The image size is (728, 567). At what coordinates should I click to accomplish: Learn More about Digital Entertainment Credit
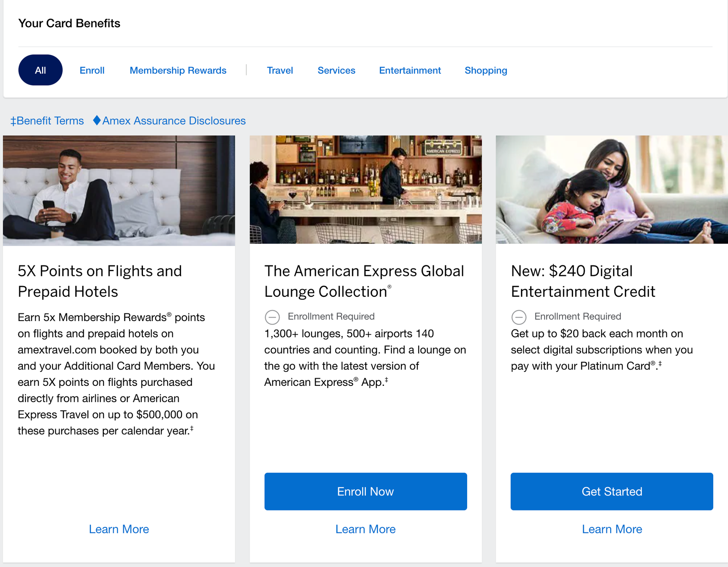click(612, 529)
